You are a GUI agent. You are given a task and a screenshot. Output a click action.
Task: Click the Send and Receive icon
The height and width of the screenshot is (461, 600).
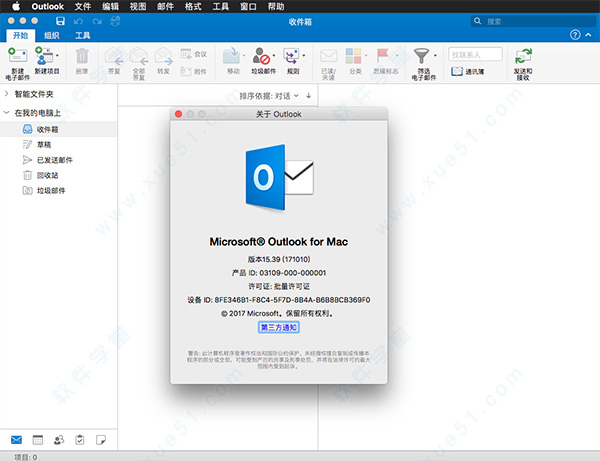(523, 56)
